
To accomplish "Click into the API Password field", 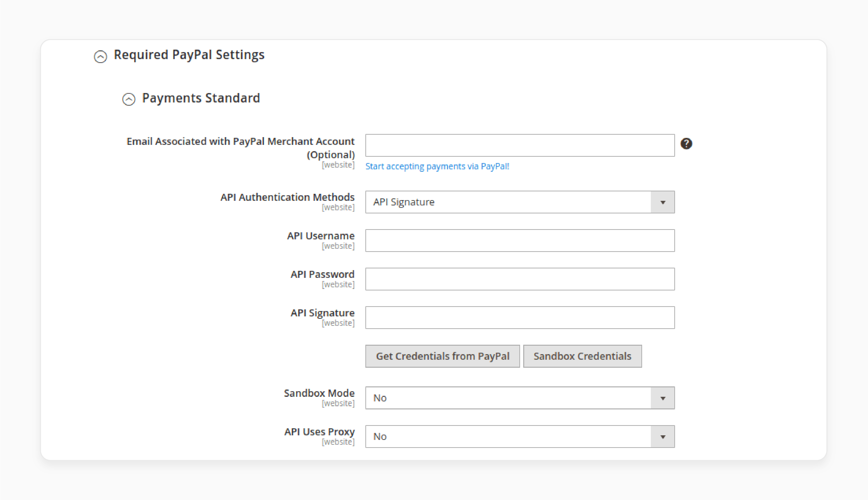I will point(520,279).
